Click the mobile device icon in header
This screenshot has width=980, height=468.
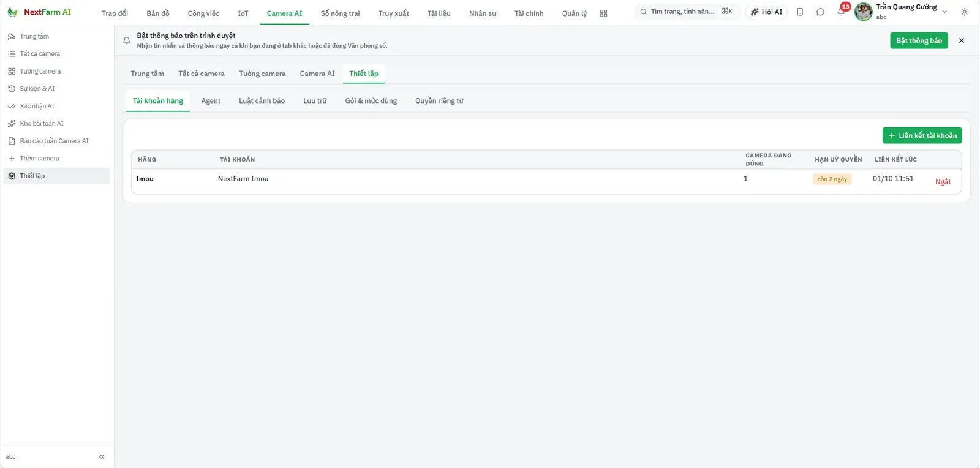pyautogui.click(x=800, y=12)
